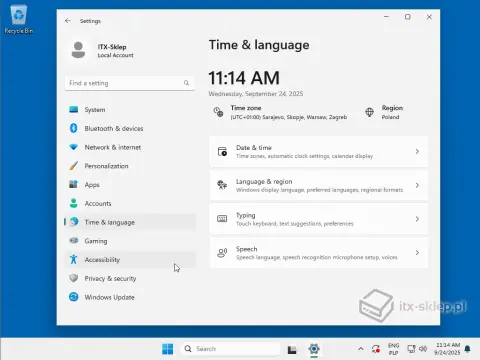Click the Accounts person icon
Screen dimensions: 480x360
click(x=73, y=203)
